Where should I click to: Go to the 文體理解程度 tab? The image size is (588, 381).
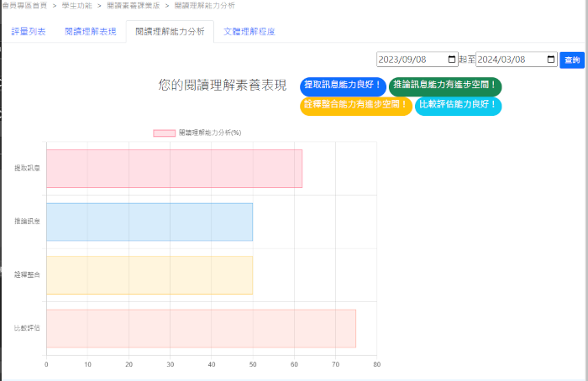click(249, 32)
